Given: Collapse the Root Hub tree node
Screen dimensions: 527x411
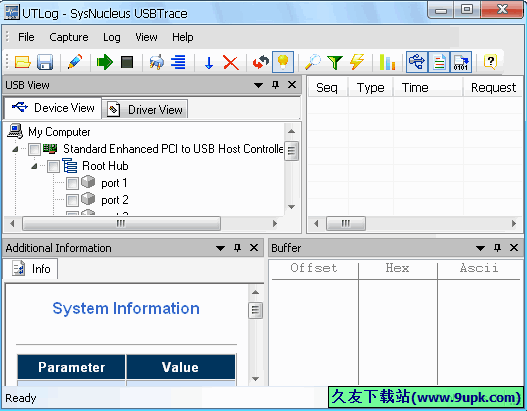Looking at the screenshot, I should click(x=34, y=166).
